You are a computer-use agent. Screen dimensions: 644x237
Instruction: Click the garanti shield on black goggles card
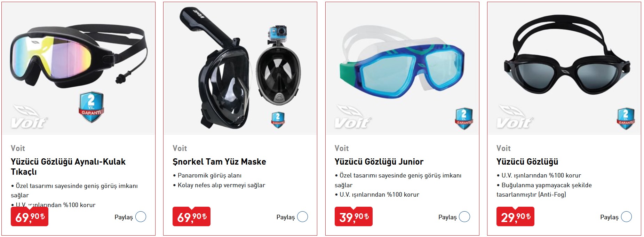(x=626, y=119)
